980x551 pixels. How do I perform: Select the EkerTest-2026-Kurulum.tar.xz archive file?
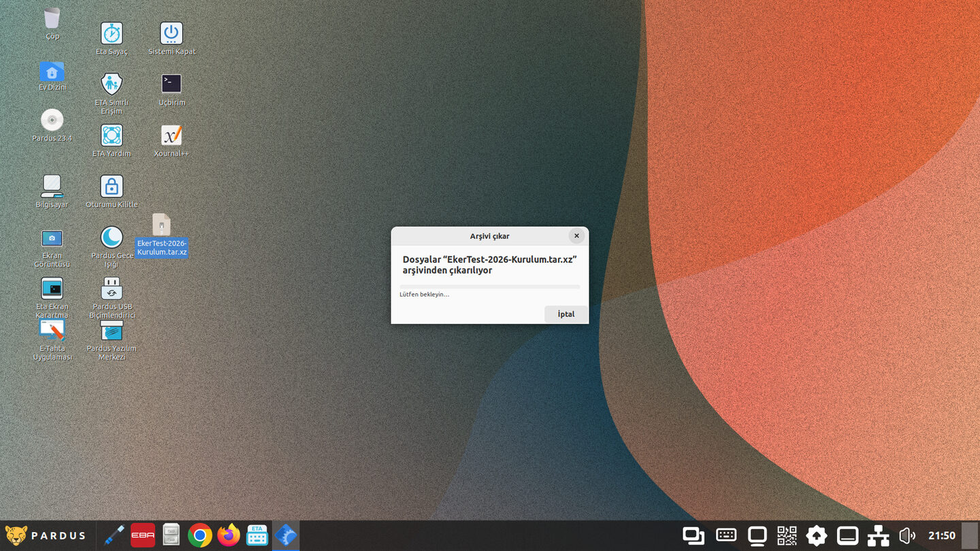pos(161,225)
